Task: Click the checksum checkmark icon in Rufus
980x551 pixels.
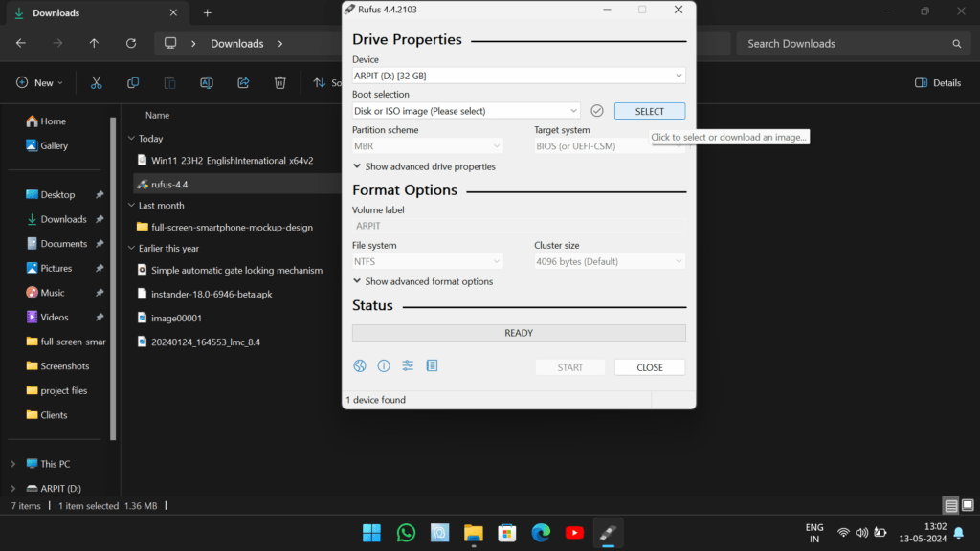Action: coord(597,111)
